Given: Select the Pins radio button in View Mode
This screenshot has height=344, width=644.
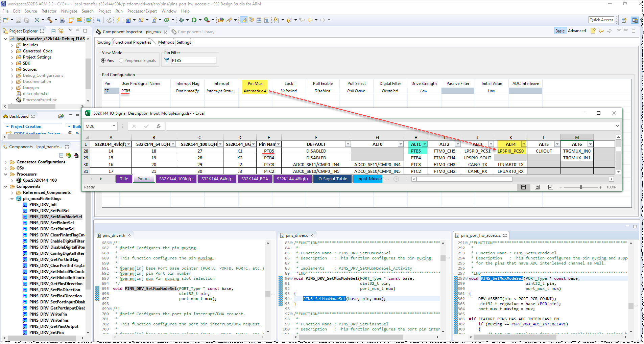Looking at the screenshot, I should pos(103,60).
